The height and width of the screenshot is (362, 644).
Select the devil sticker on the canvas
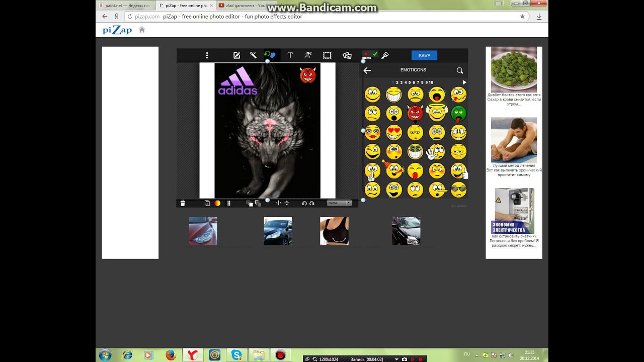[x=307, y=75]
